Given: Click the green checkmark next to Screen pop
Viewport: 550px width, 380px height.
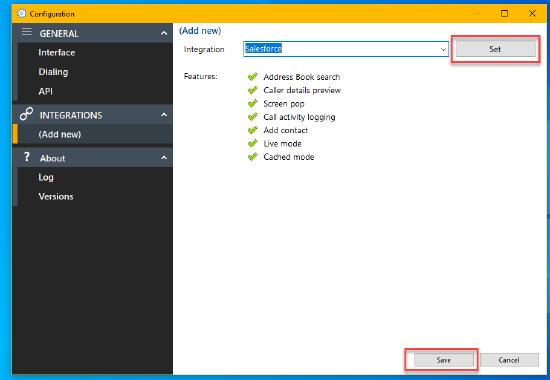Looking at the screenshot, I should (x=253, y=103).
